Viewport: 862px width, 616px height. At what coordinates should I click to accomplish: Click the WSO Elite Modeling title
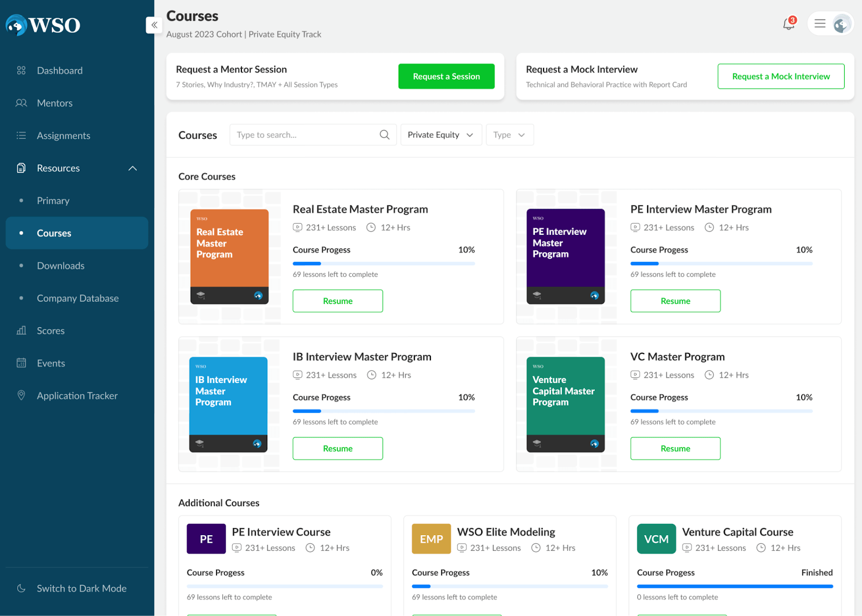coord(506,532)
